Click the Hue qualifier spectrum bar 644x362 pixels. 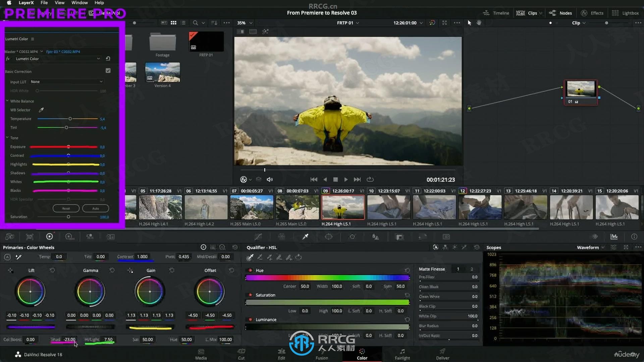[x=327, y=278]
